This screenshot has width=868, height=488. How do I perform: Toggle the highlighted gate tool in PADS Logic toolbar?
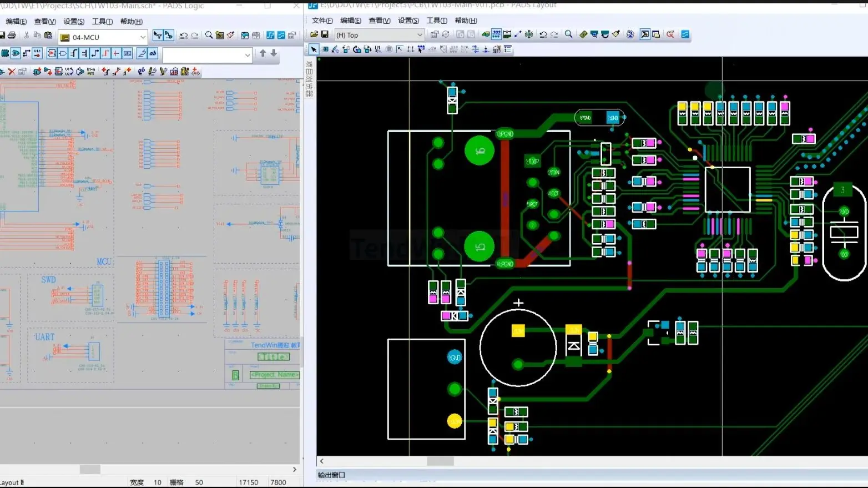(x=16, y=53)
